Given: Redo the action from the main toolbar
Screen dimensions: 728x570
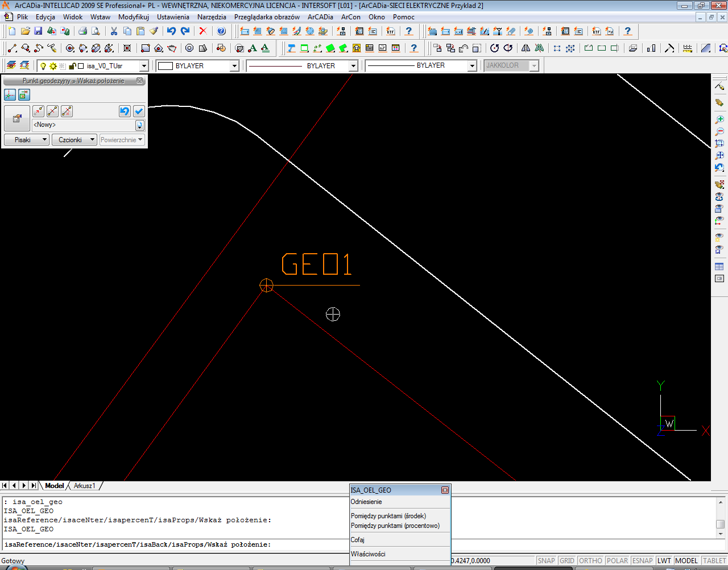Looking at the screenshot, I should click(x=185, y=31).
